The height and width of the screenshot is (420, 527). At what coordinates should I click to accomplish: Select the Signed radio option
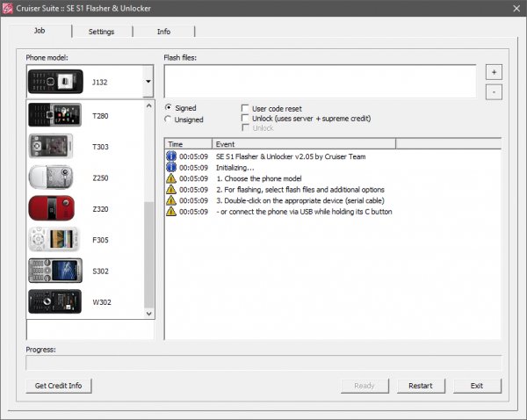pos(168,107)
